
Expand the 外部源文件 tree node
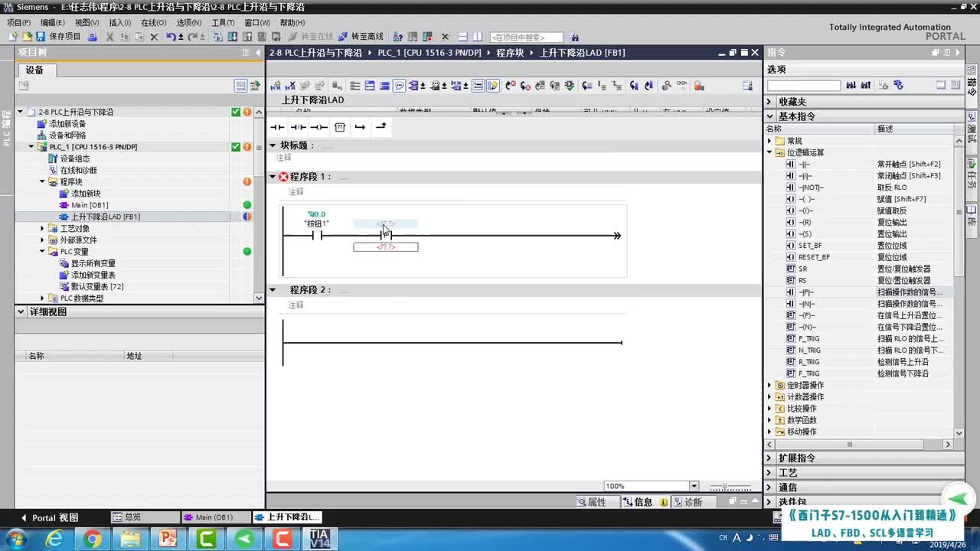[43, 240]
